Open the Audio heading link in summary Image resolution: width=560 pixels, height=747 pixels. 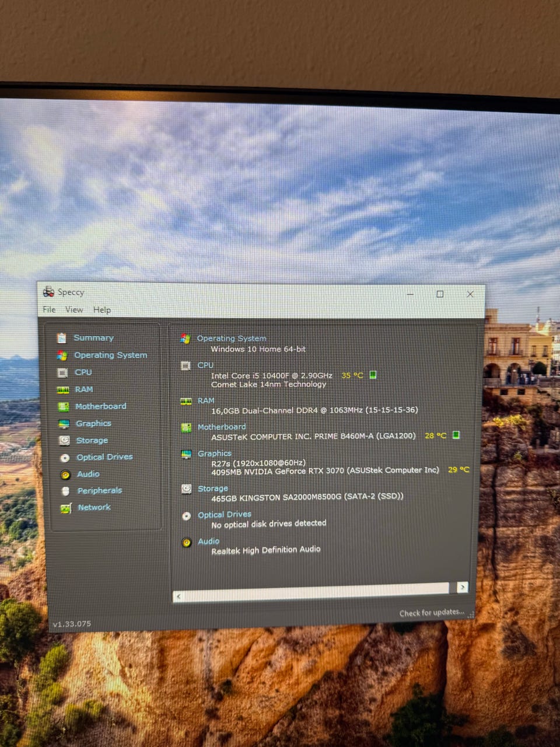tap(209, 541)
